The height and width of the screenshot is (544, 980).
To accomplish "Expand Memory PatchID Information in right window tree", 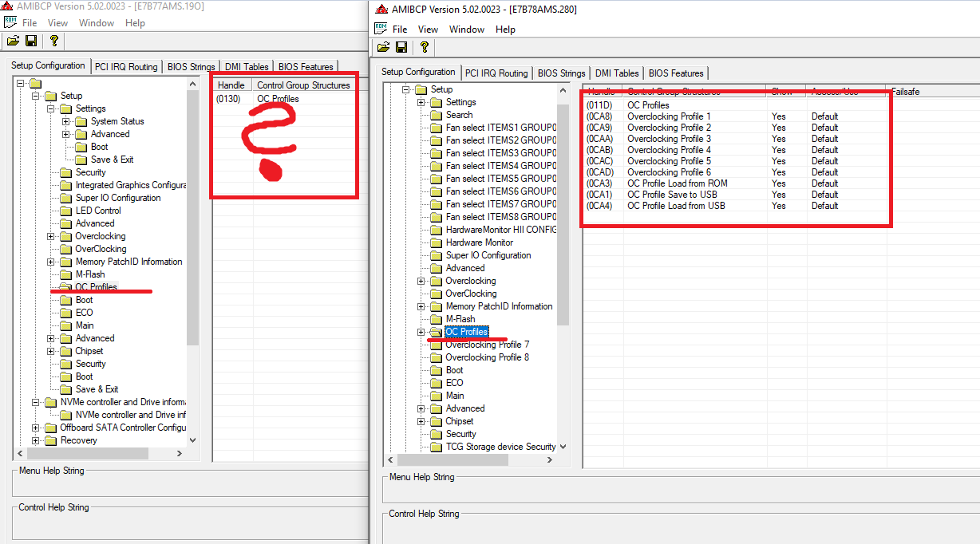I will 421,306.
